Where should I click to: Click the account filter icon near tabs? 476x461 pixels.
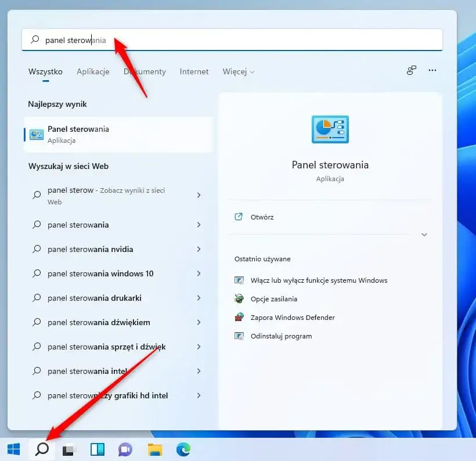click(x=411, y=70)
